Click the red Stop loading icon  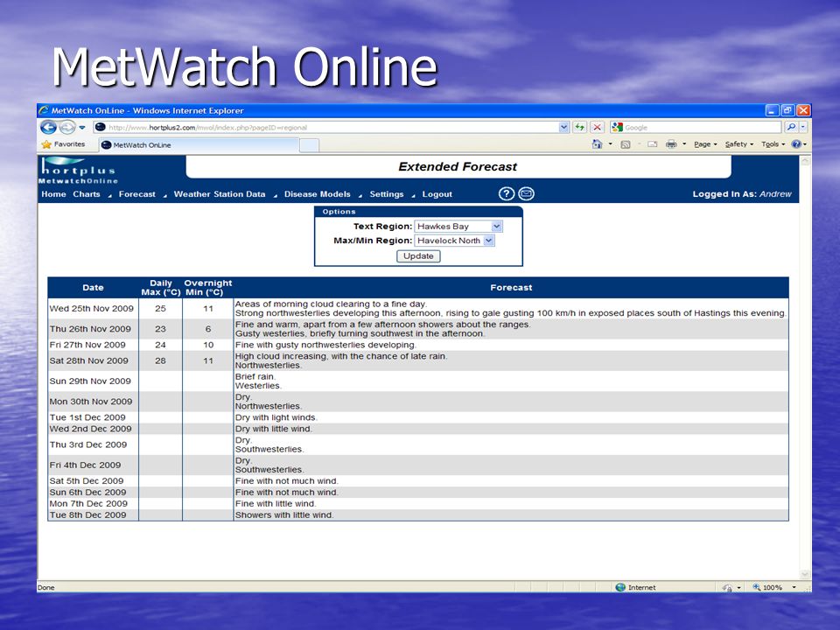click(x=597, y=128)
